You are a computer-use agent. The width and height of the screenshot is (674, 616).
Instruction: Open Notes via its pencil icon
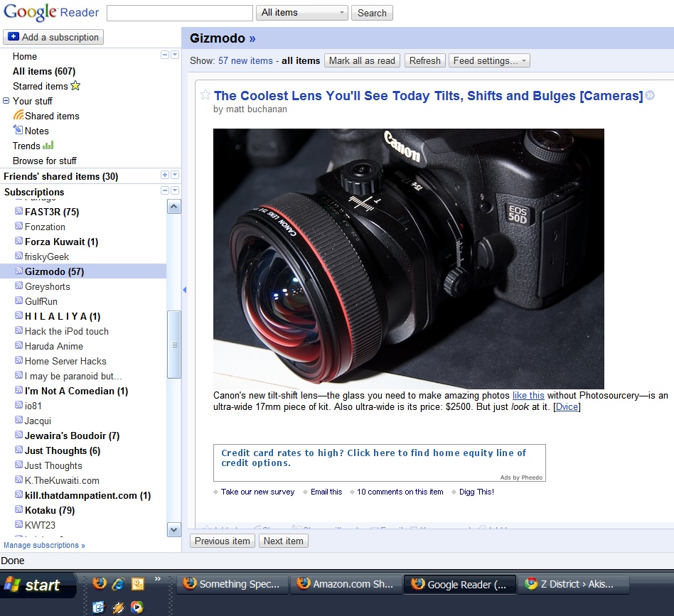point(18,130)
